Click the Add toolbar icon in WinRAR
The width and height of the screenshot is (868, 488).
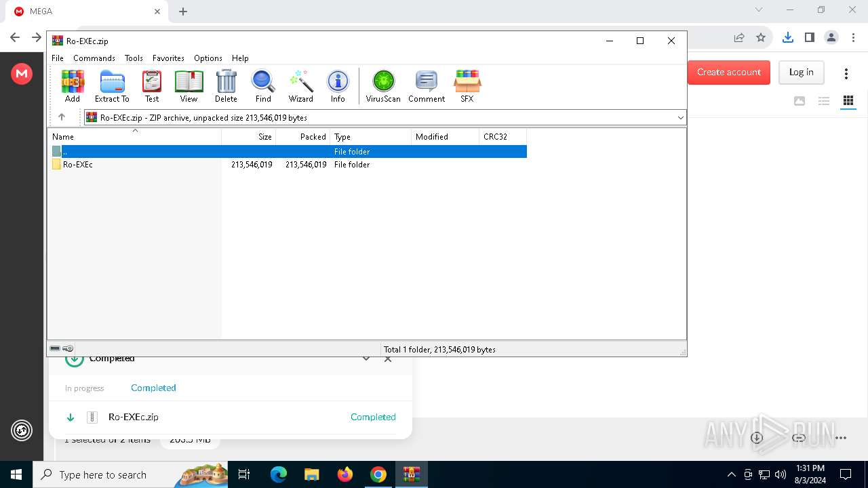point(73,87)
